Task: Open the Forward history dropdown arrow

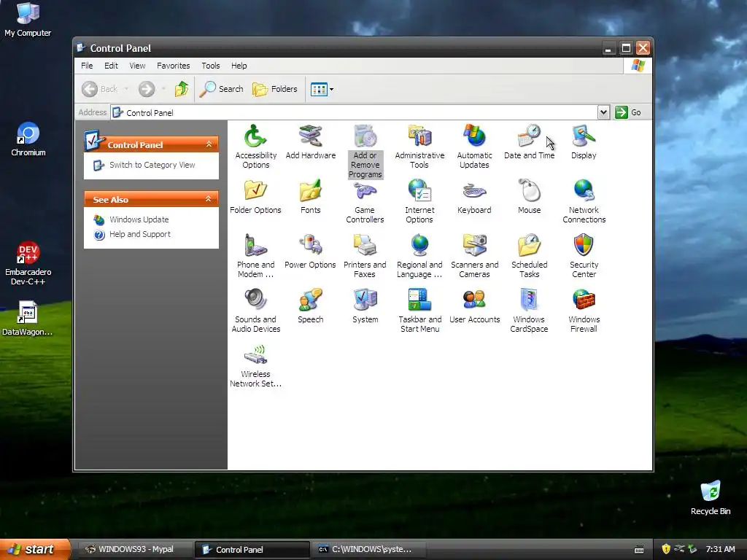Action: pyautogui.click(x=163, y=89)
